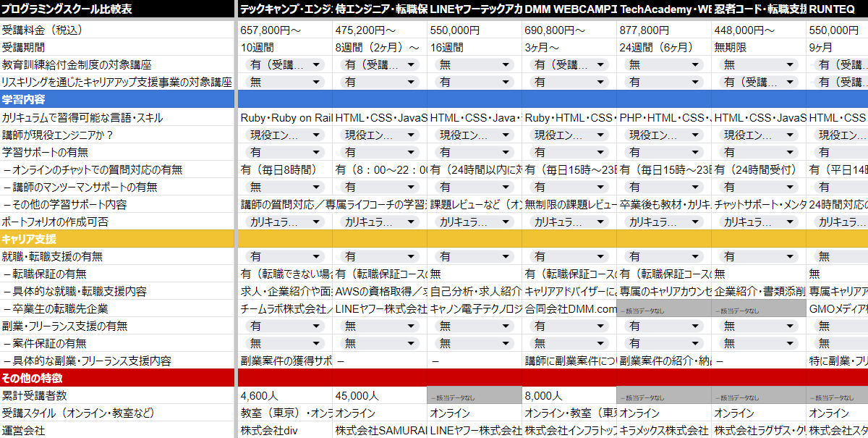868x438 pixels.
Task: Select the yellow キャリア支援 section header
Action: [x=117, y=239]
